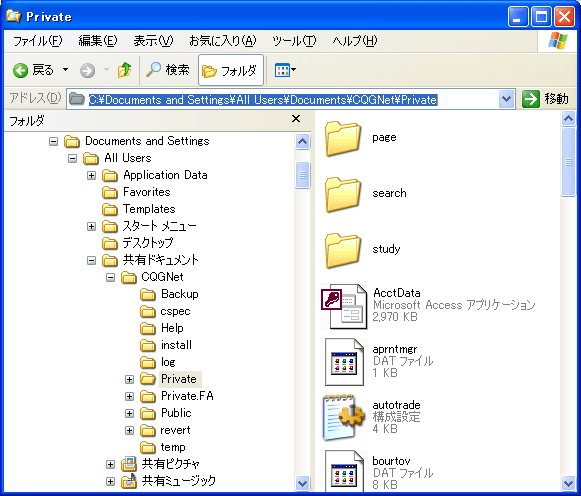Open the AcctData Access database file

click(x=344, y=306)
